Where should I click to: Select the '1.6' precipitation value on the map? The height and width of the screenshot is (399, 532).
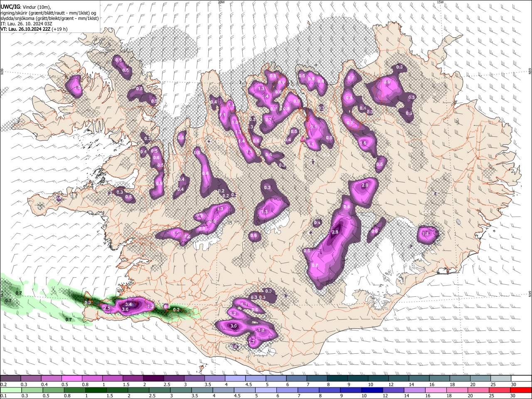(363, 143)
